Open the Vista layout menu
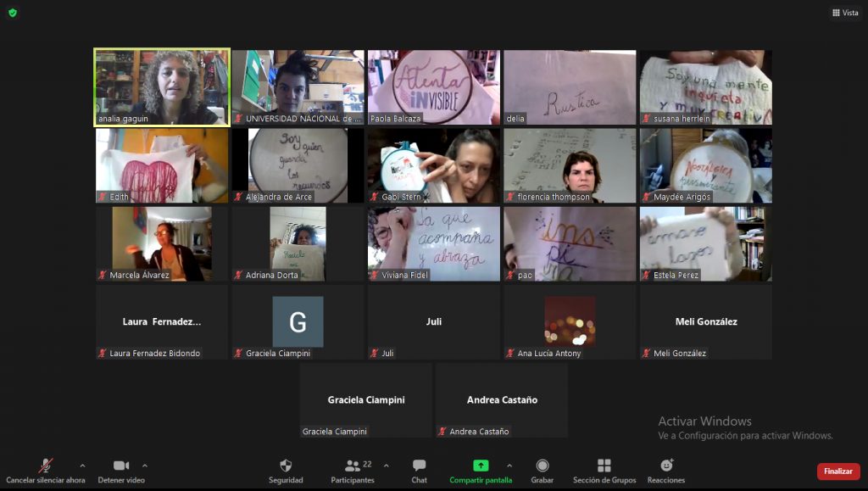The height and width of the screenshot is (491, 868). pyautogui.click(x=845, y=13)
